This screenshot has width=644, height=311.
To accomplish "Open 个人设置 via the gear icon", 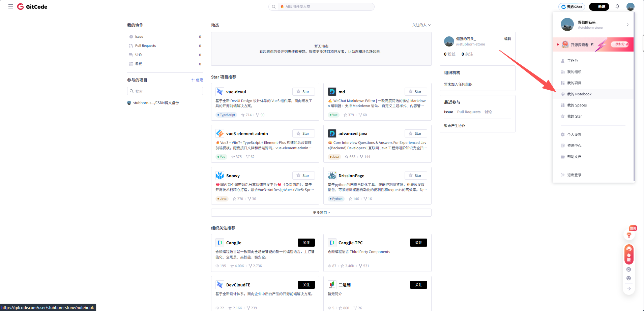I will tap(574, 134).
